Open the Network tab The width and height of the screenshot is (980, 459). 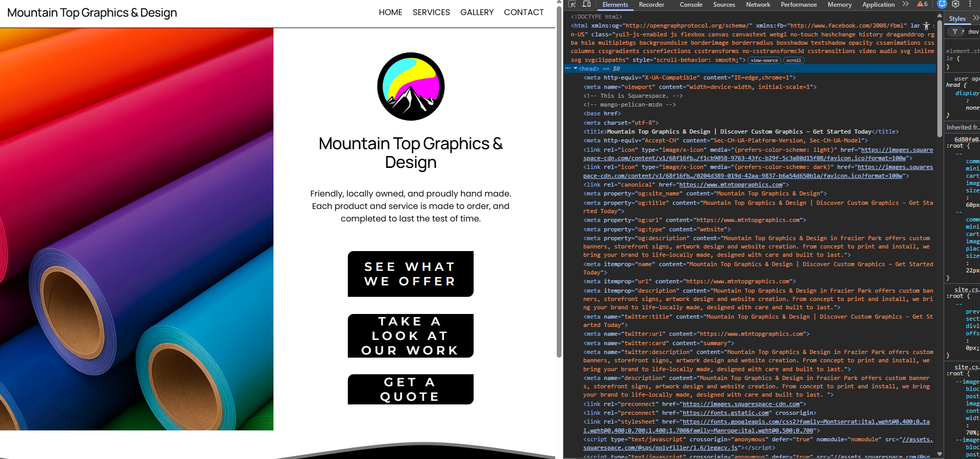(x=758, y=5)
